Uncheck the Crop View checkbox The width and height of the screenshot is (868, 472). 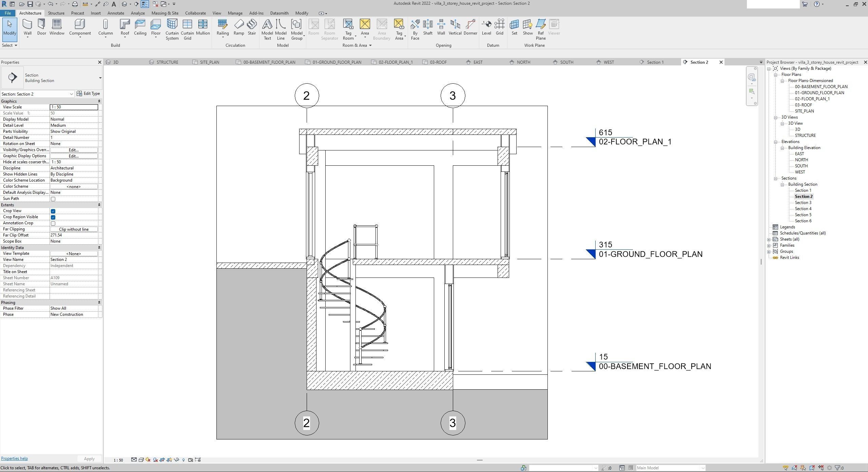tap(53, 211)
